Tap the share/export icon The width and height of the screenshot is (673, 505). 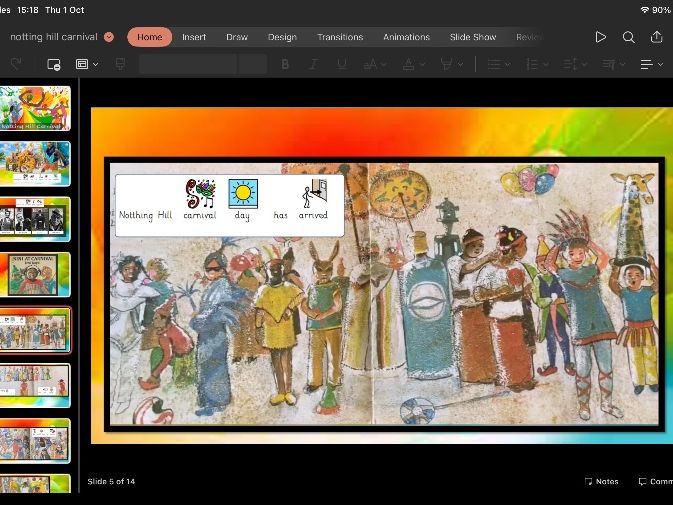tap(656, 37)
